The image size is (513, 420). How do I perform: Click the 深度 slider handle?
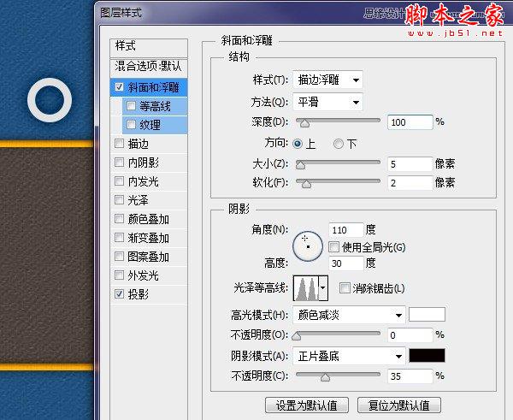point(304,123)
